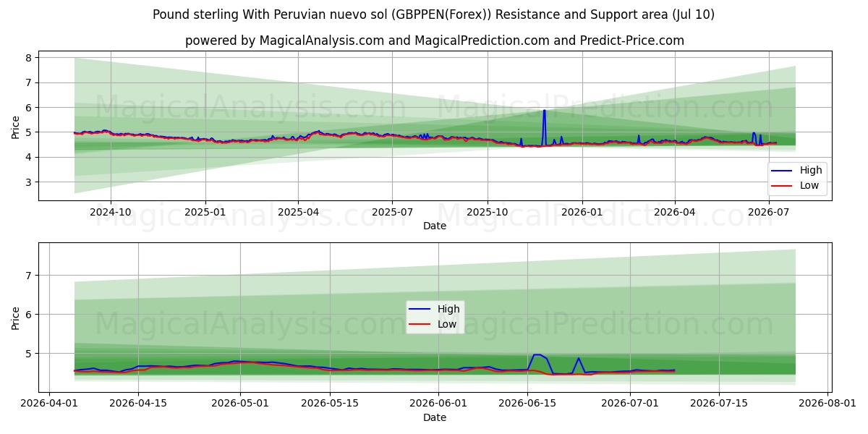The height and width of the screenshot is (434, 868).
Task: Click the price tick '3' on the upper chart
Action: tap(27, 182)
